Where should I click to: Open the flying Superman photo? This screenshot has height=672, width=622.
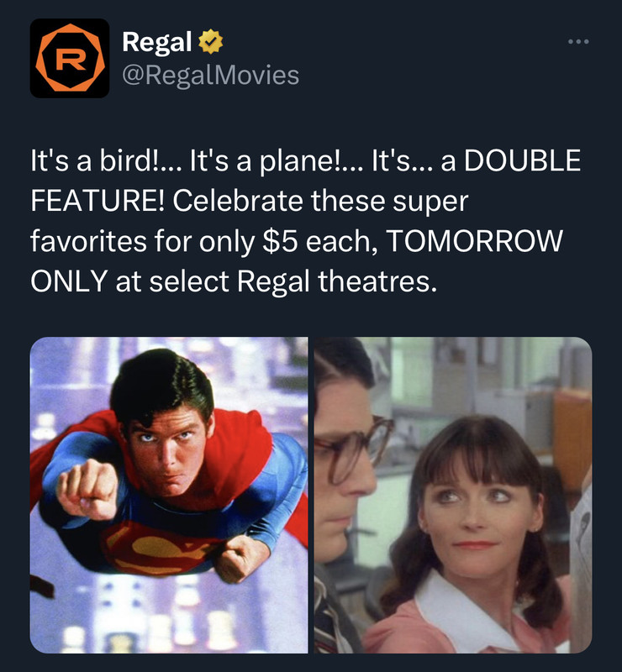click(169, 495)
